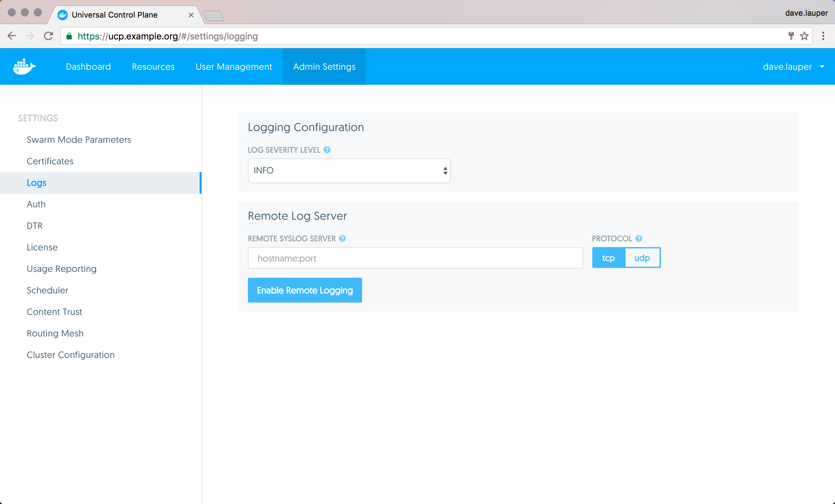Close the Universal Control Plane tab
Viewport: 835px width, 504px height.
click(191, 15)
